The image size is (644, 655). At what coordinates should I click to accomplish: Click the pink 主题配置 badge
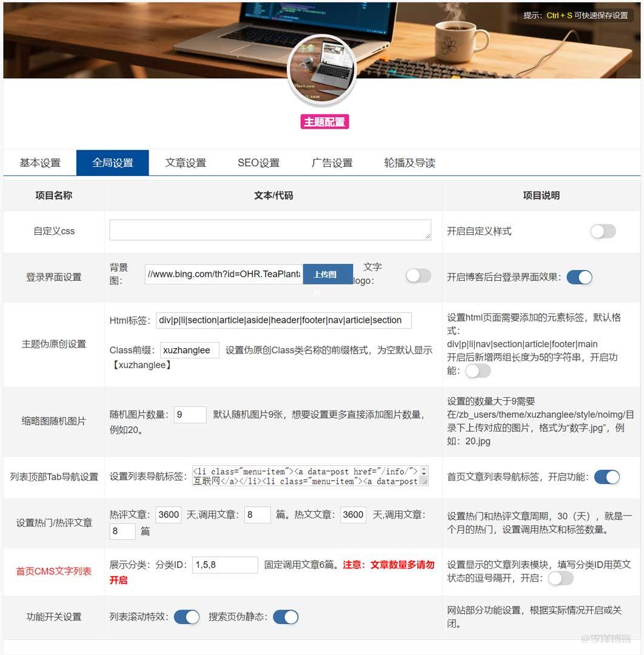tap(324, 121)
